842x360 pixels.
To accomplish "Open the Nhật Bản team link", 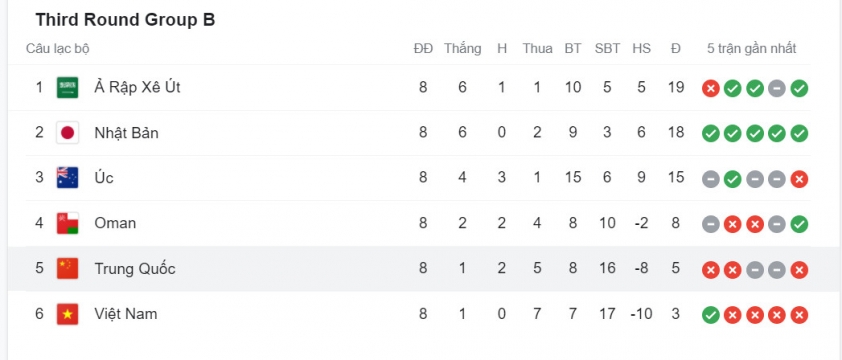I will point(126,133).
